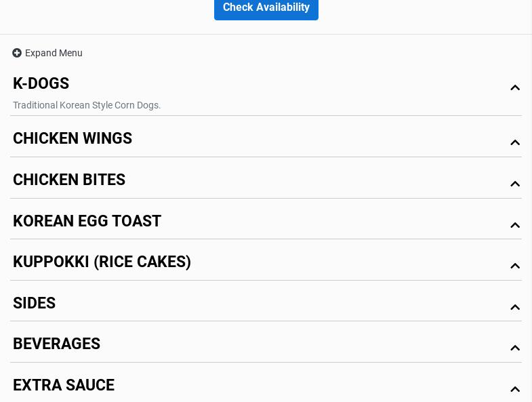532x402 pixels.
Task: Collapse the K-DOGS section chevron
Action: click(514, 87)
